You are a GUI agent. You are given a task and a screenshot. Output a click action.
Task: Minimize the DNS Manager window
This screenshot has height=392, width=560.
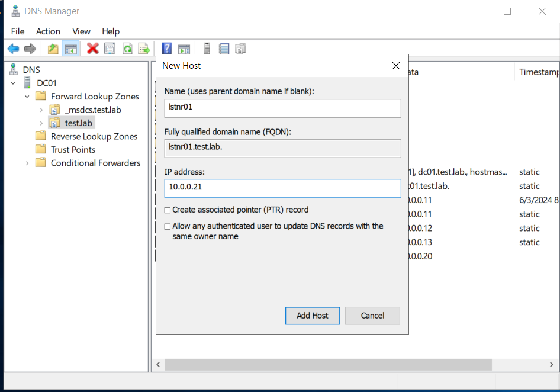pyautogui.click(x=473, y=11)
